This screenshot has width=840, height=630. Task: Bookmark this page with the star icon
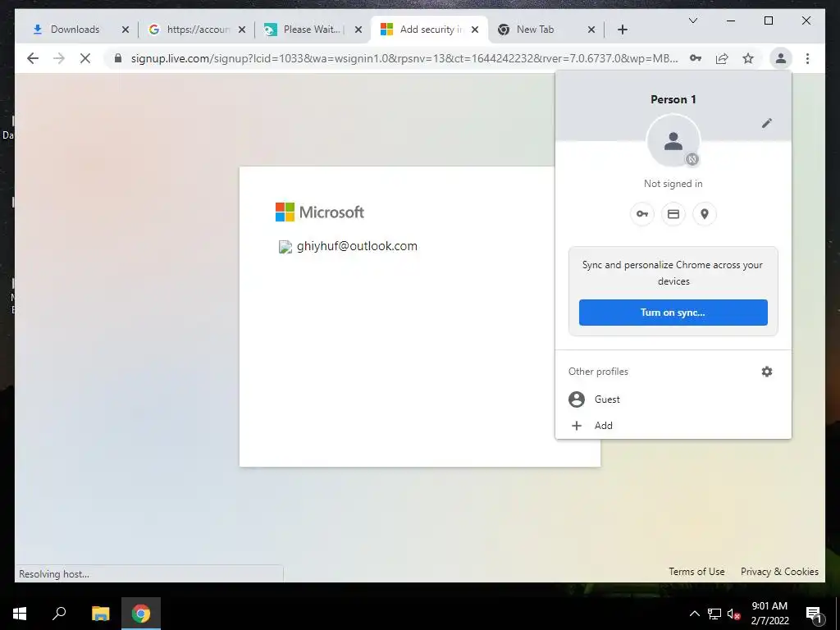(748, 58)
